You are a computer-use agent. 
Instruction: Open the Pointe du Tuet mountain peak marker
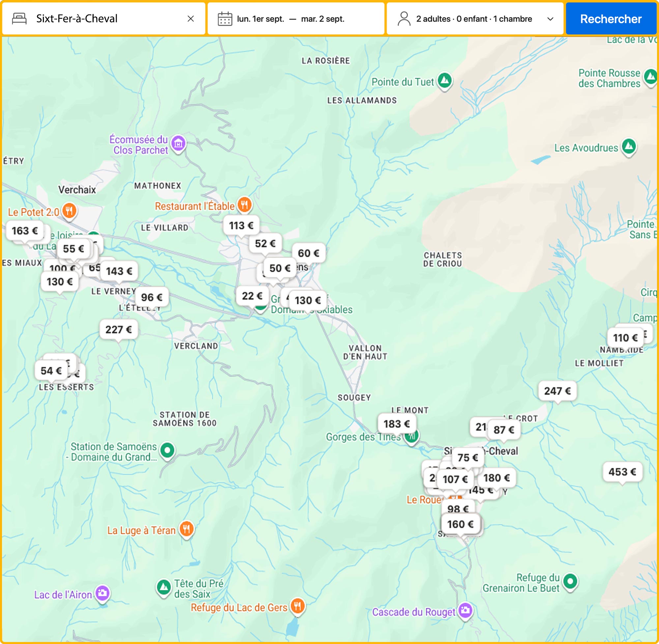coord(444,81)
